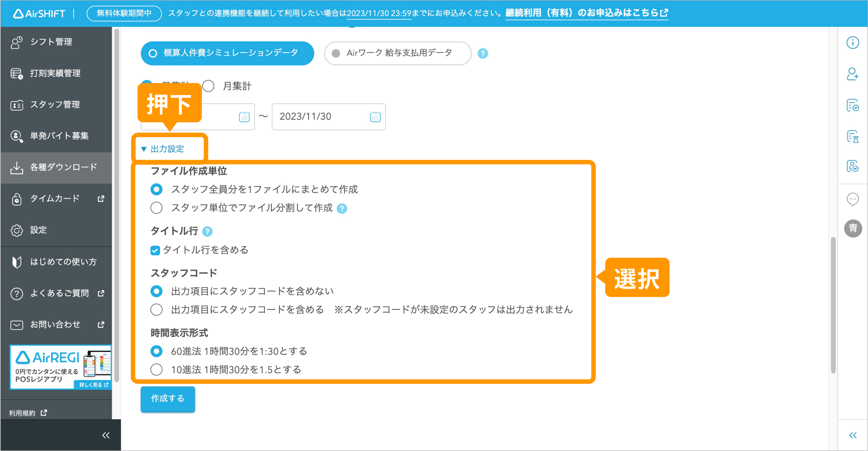Select Airワーク 給与支払用データ option

point(397,53)
